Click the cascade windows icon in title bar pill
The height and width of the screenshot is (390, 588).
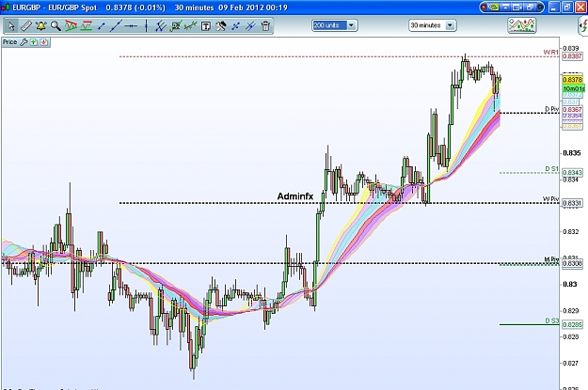tap(531, 8)
